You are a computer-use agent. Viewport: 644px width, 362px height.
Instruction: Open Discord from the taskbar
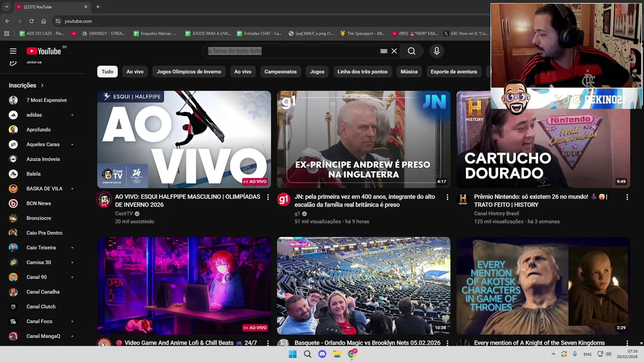[x=322, y=354]
